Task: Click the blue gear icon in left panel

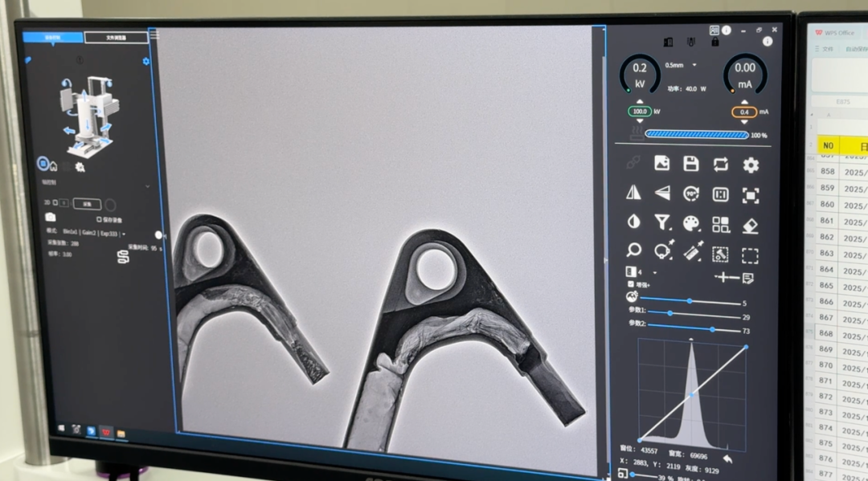Action: point(145,61)
